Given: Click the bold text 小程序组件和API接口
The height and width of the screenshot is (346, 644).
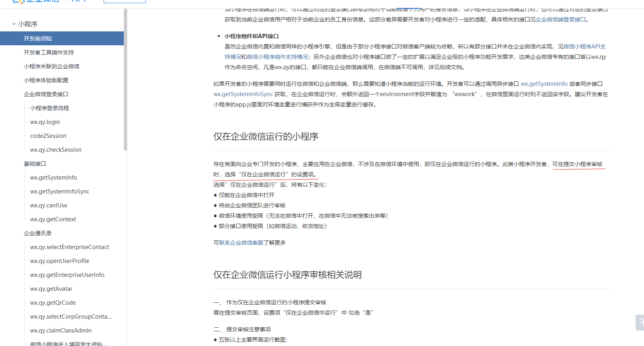Looking at the screenshot, I should [252, 36].
